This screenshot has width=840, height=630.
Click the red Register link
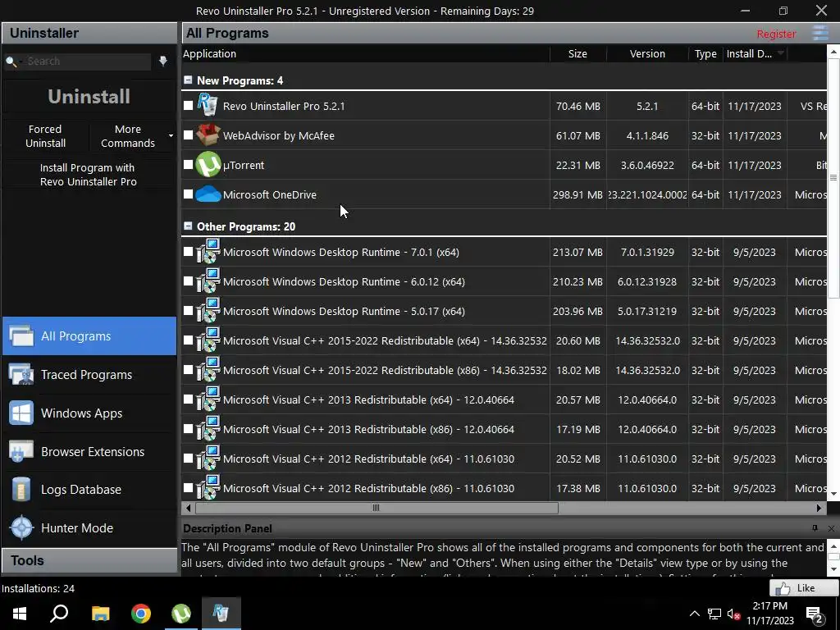[x=776, y=34]
